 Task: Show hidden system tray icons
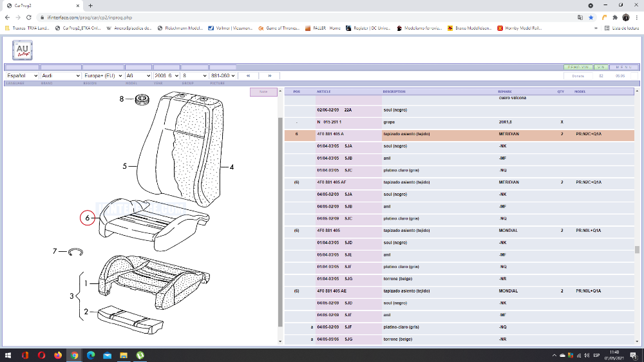point(554,356)
